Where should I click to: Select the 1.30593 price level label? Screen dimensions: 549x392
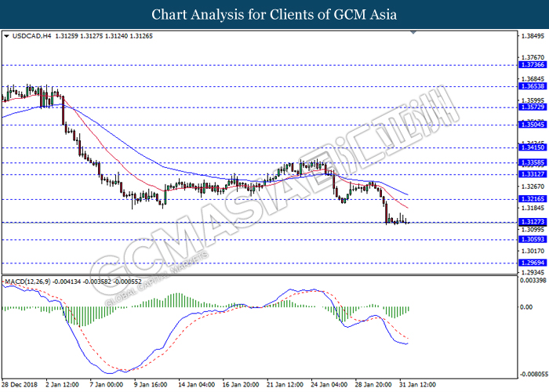click(533, 239)
